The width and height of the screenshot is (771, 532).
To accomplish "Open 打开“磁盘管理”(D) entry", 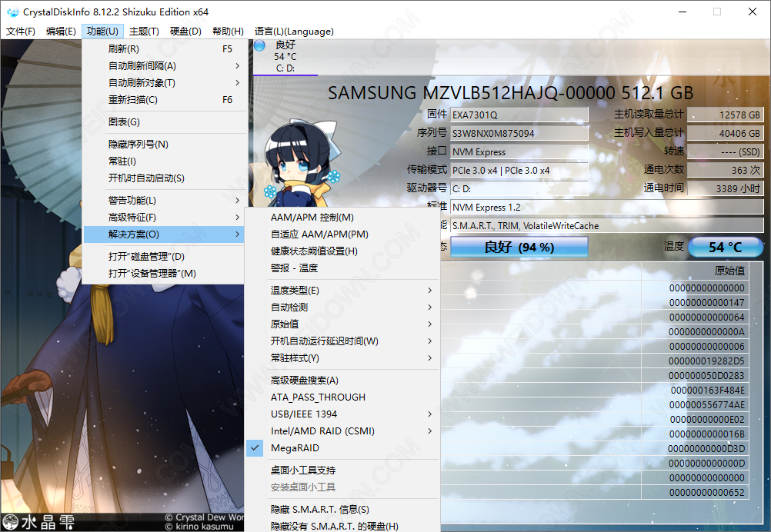I will [164, 257].
